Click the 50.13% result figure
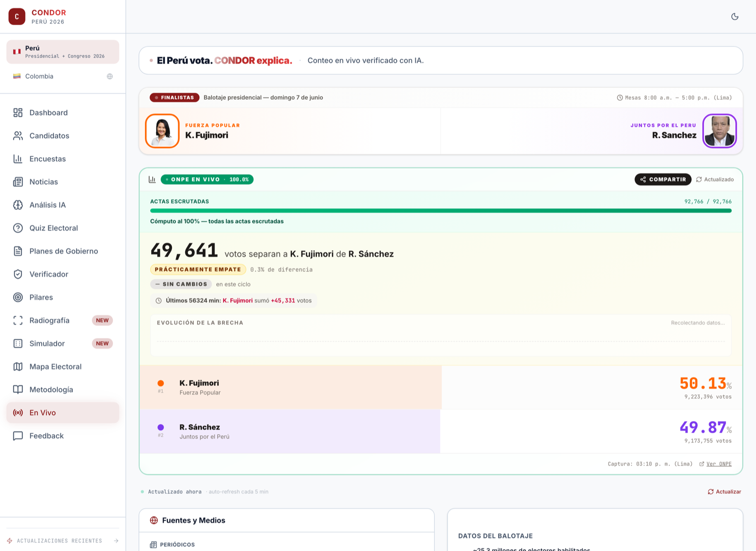 705,383
